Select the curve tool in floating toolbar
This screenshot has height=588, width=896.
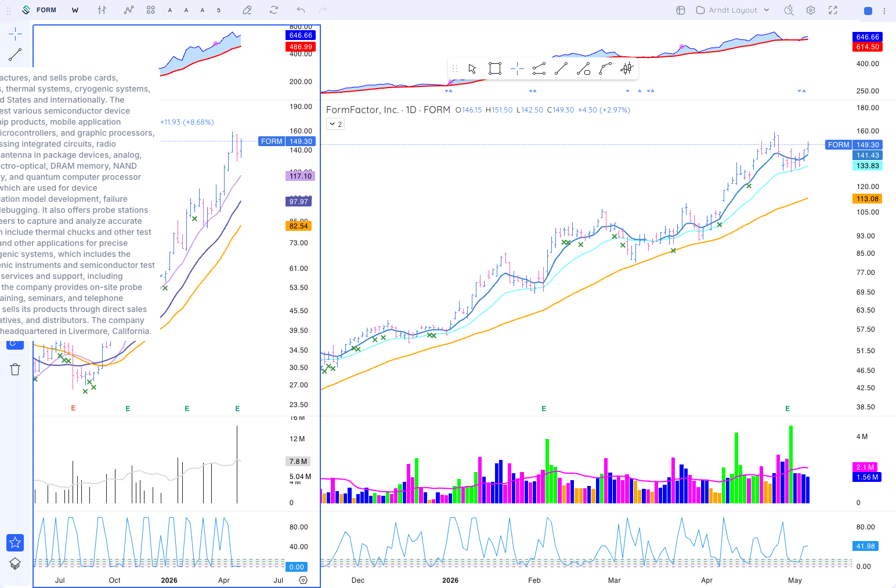605,69
